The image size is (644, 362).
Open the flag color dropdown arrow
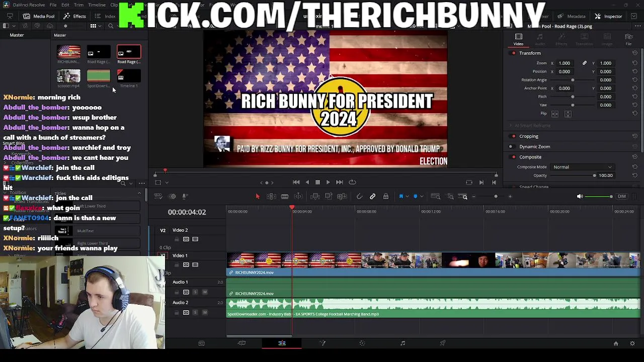click(407, 197)
